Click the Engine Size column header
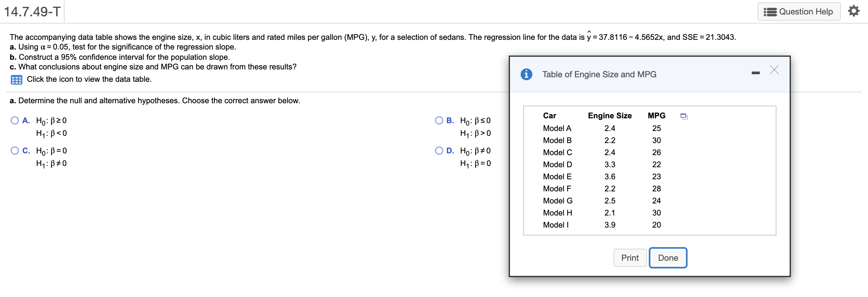 [x=609, y=116]
